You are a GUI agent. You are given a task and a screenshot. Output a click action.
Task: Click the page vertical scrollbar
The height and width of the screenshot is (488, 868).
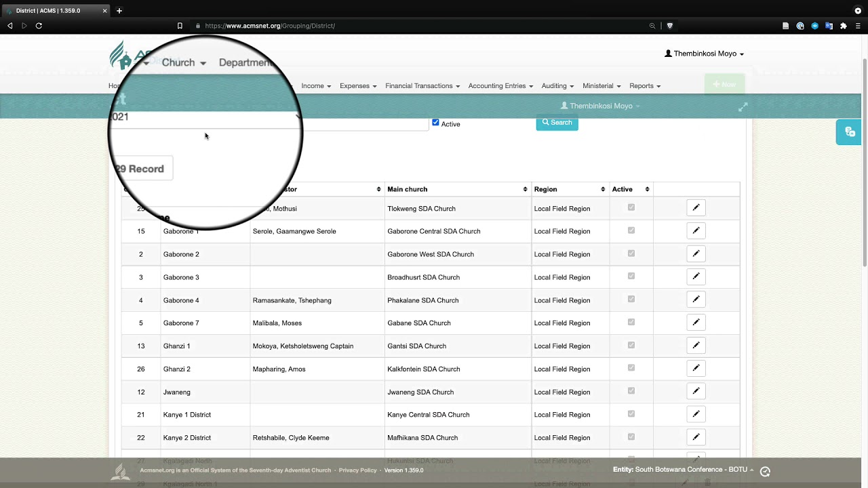(x=865, y=163)
